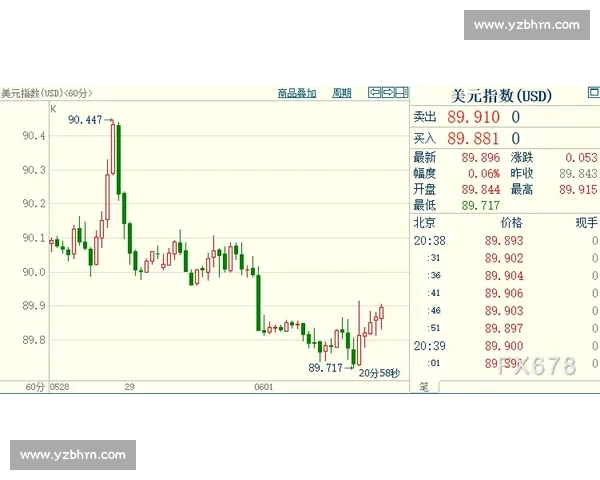Click the 现手 column header
600x480 pixels.
click(587, 223)
